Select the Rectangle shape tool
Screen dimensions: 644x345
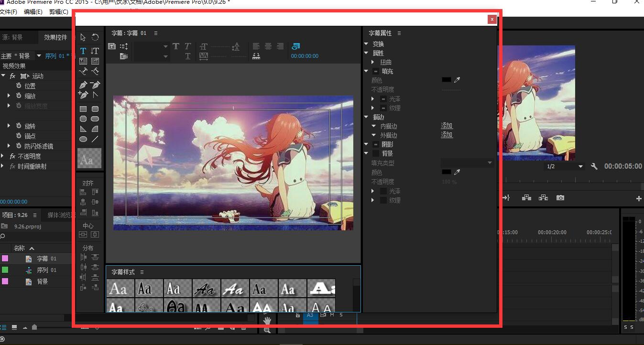[83, 109]
